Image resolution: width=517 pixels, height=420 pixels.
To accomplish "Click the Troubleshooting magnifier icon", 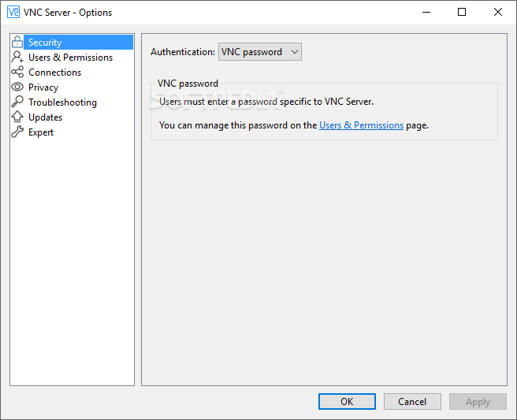I will click(x=17, y=102).
